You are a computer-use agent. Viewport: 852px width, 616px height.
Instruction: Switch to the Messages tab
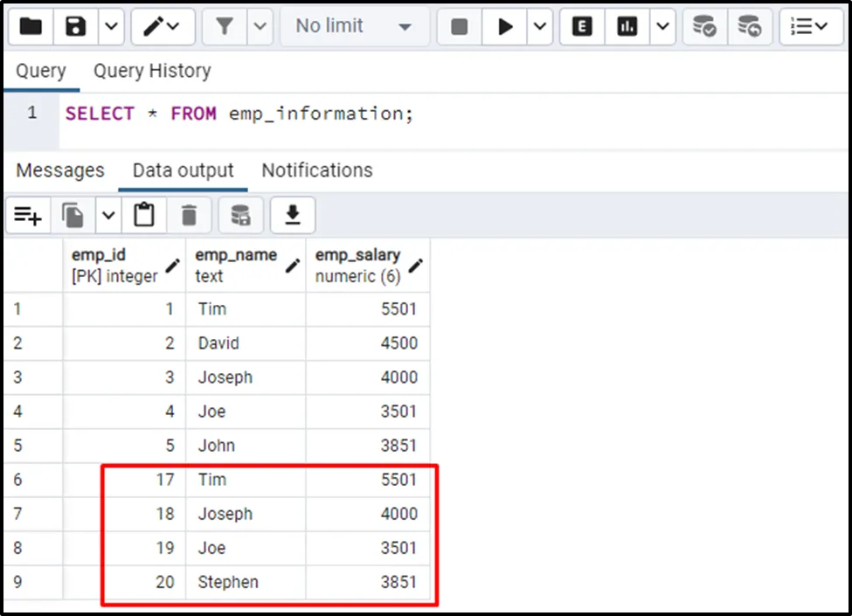coord(60,170)
